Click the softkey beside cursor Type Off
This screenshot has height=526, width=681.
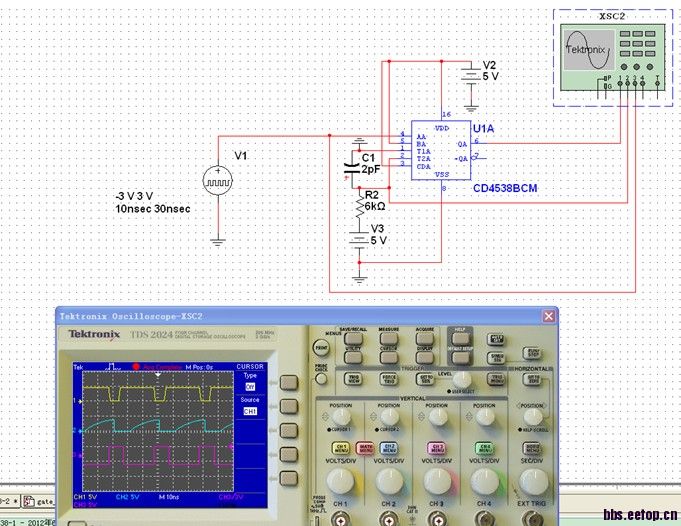(289, 383)
